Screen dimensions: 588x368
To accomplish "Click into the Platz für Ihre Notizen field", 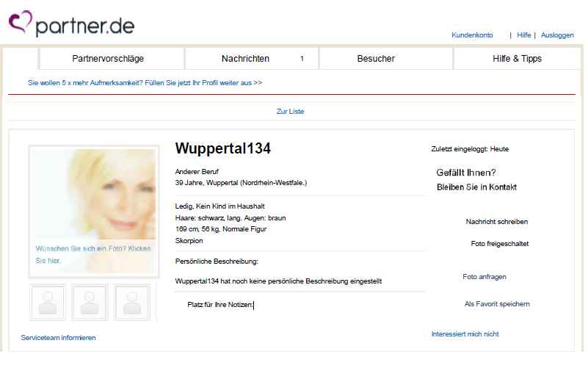I will (300, 305).
